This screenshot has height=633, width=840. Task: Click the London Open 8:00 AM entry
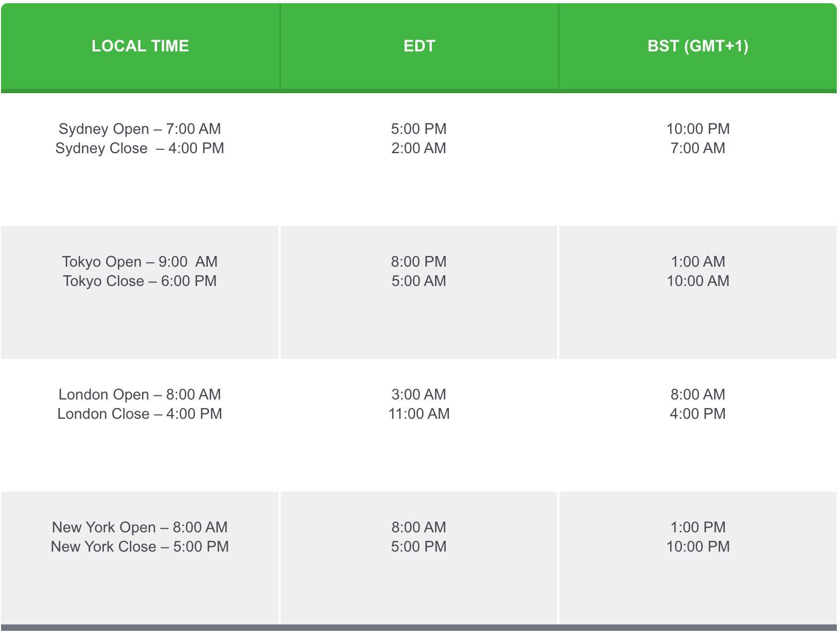[140, 395]
